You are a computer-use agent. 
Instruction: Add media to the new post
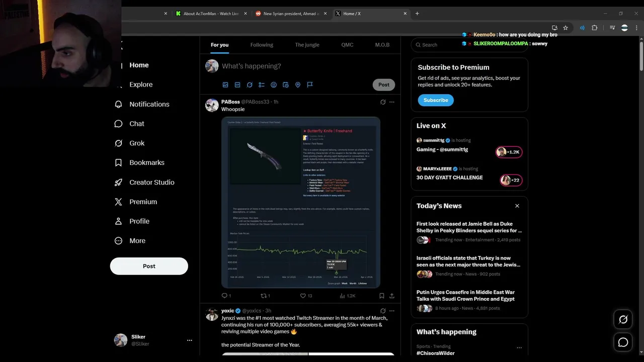click(225, 85)
